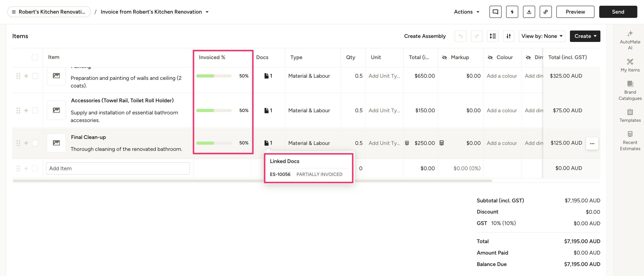The image size is (644, 276).
Task: Click the Send button
Action: pyautogui.click(x=618, y=12)
